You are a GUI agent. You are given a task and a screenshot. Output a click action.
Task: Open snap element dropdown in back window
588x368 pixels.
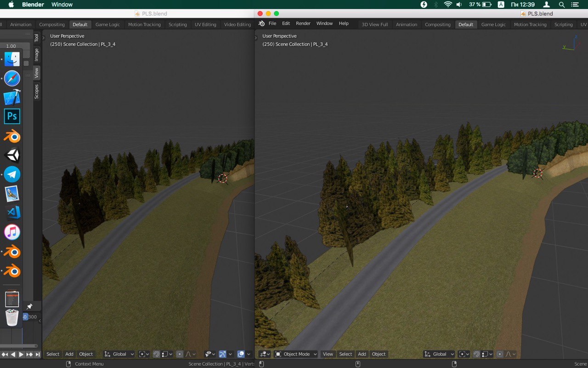(x=167, y=354)
